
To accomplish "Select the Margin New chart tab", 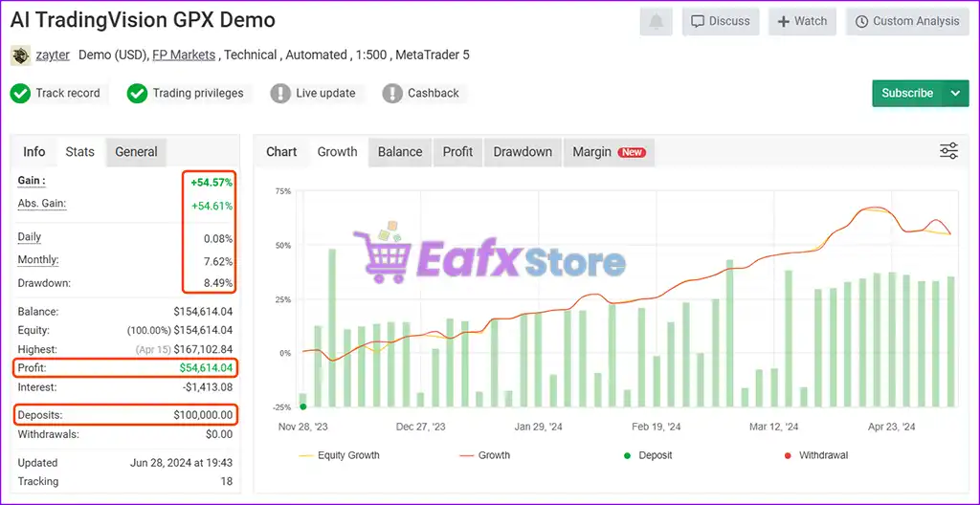I will (x=609, y=152).
